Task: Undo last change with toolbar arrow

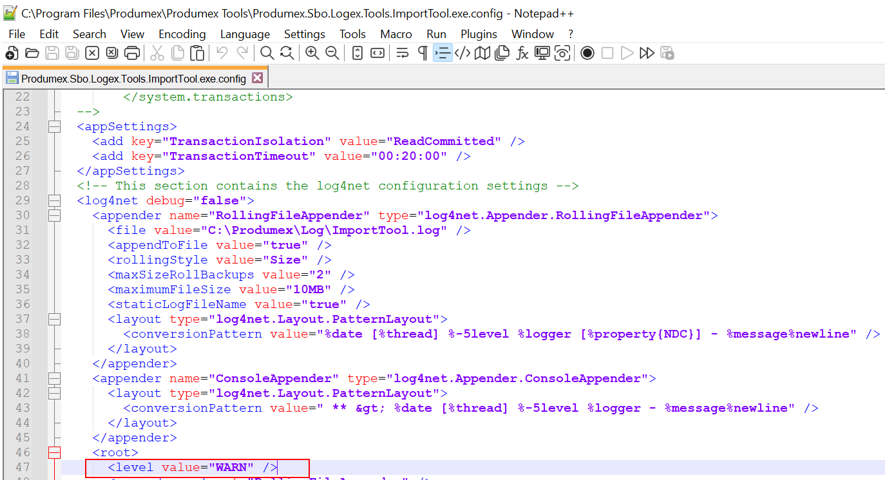Action: tap(222, 54)
